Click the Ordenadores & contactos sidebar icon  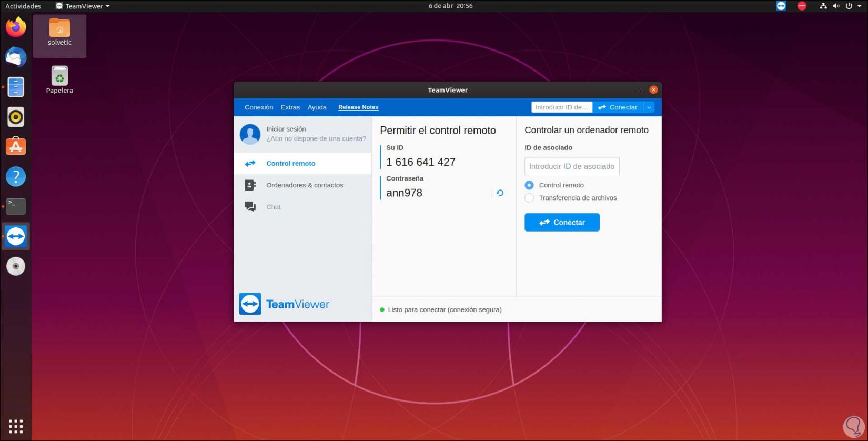pos(250,185)
